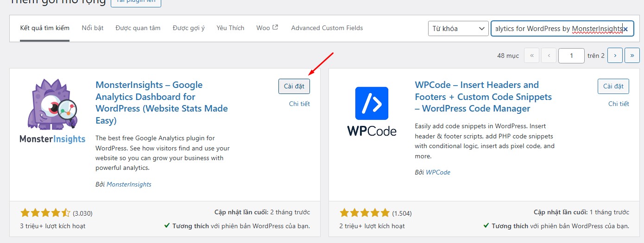Install the MonsterInsights plugin with Cài đặt

[294, 86]
